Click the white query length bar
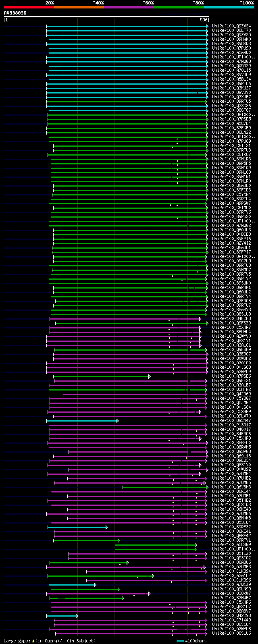 point(106,17)
